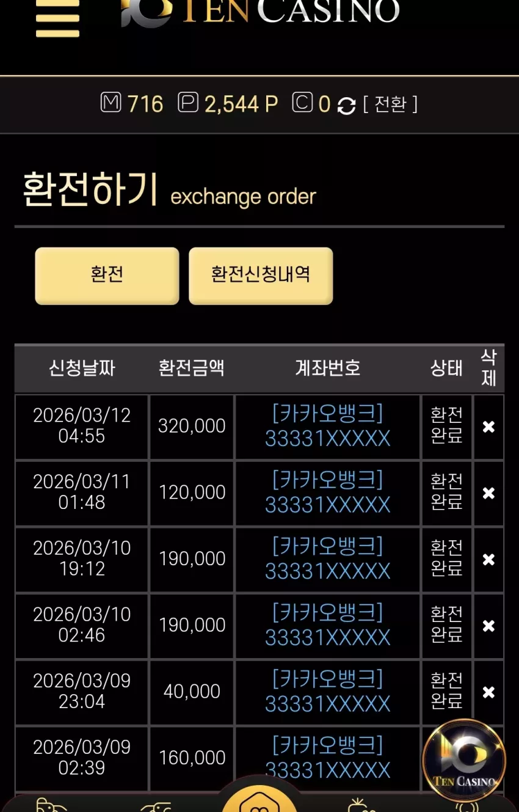Click the refresh balance icon

tap(346, 105)
